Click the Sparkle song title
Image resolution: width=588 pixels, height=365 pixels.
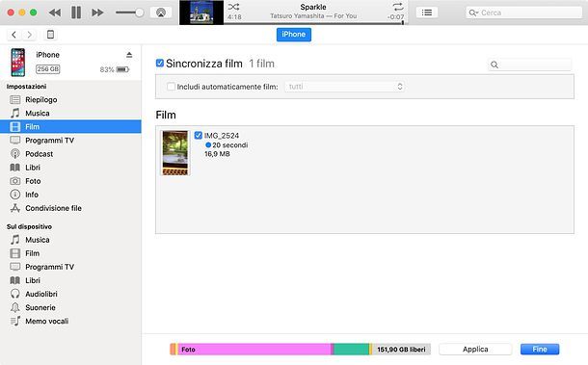313,7
